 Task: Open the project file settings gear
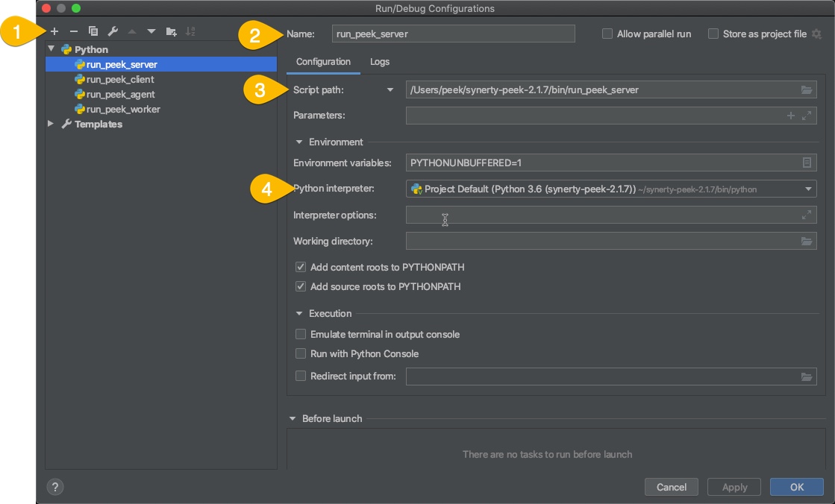coord(816,34)
